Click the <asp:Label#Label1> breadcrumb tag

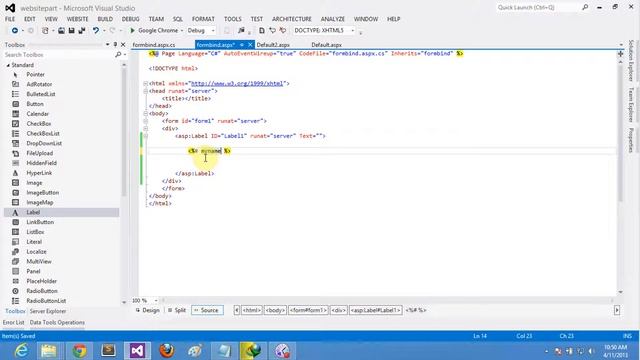(376, 310)
